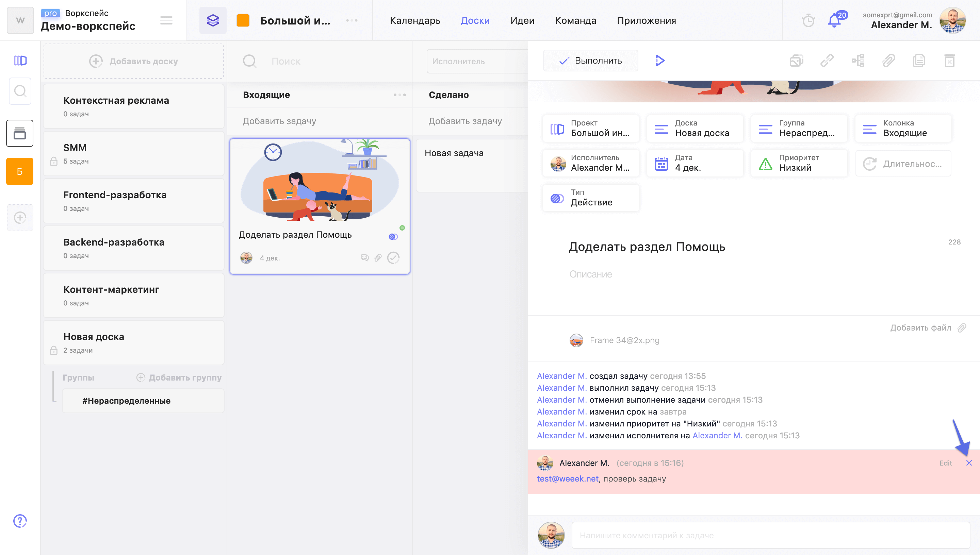The image size is (980, 555).
Task: Open the Контент-маркетинг board
Action: point(134,296)
